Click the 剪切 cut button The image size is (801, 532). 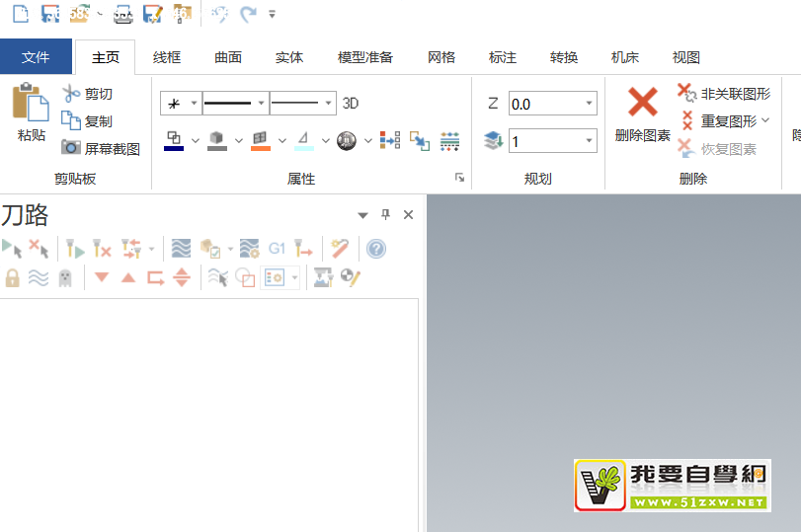[87, 94]
